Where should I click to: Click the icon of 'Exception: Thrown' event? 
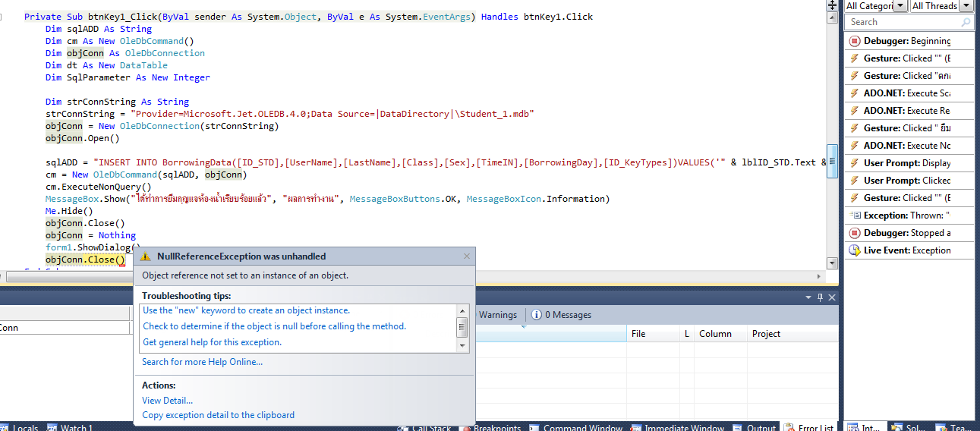[854, 215]
